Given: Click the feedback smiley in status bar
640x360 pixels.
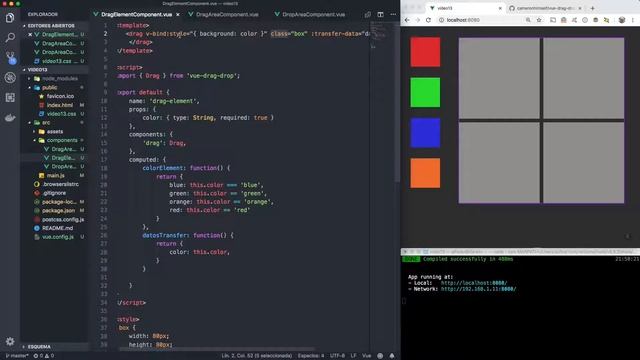Looking at the screenshot, I should (x=380, y=356).
